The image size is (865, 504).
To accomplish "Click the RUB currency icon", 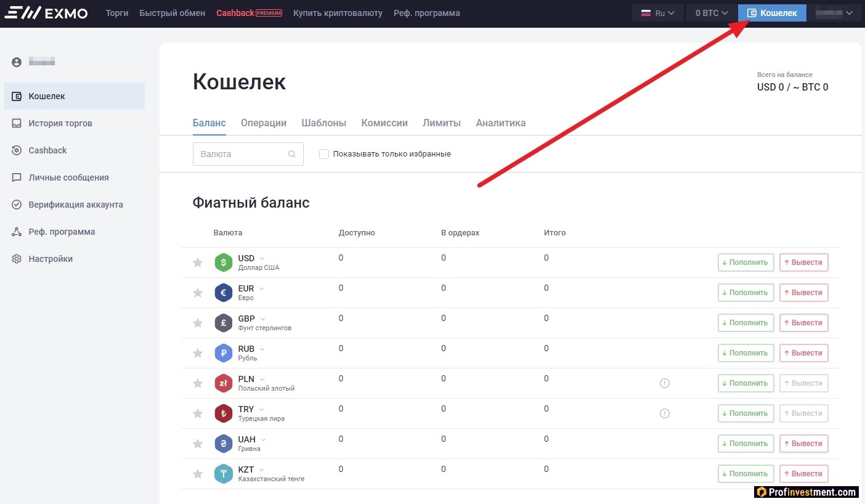I will (x=223, y=353).
